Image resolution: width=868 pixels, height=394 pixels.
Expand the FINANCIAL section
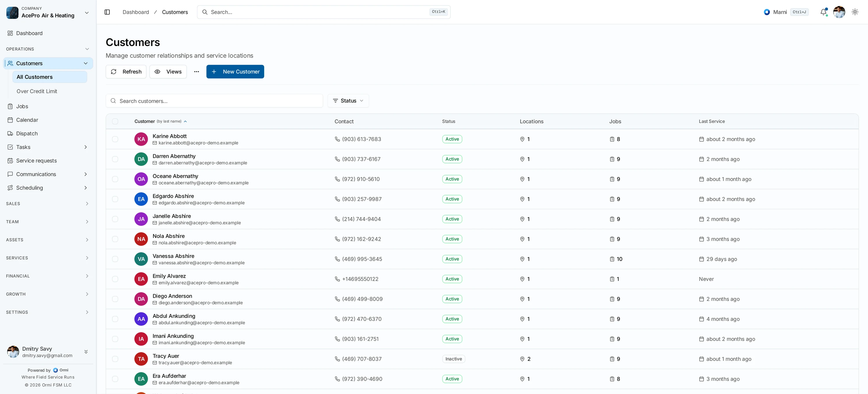[x=48, y=276]
